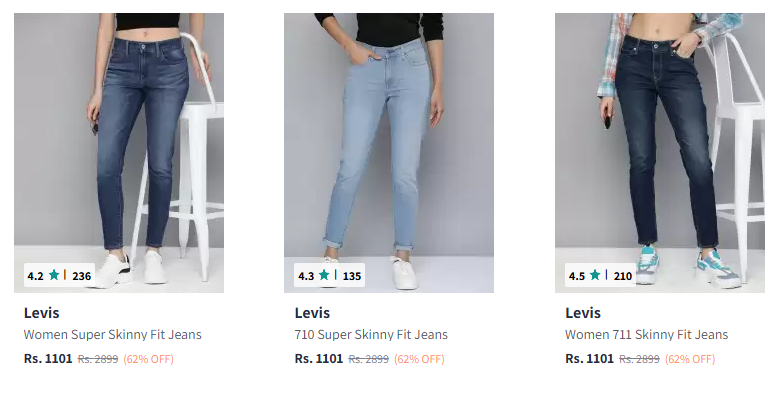Image resolution: width=776 pixels, height=394 pixels.
Task: Click Rs. 1101 price under 710 jeans
Action: pos(319,358)
